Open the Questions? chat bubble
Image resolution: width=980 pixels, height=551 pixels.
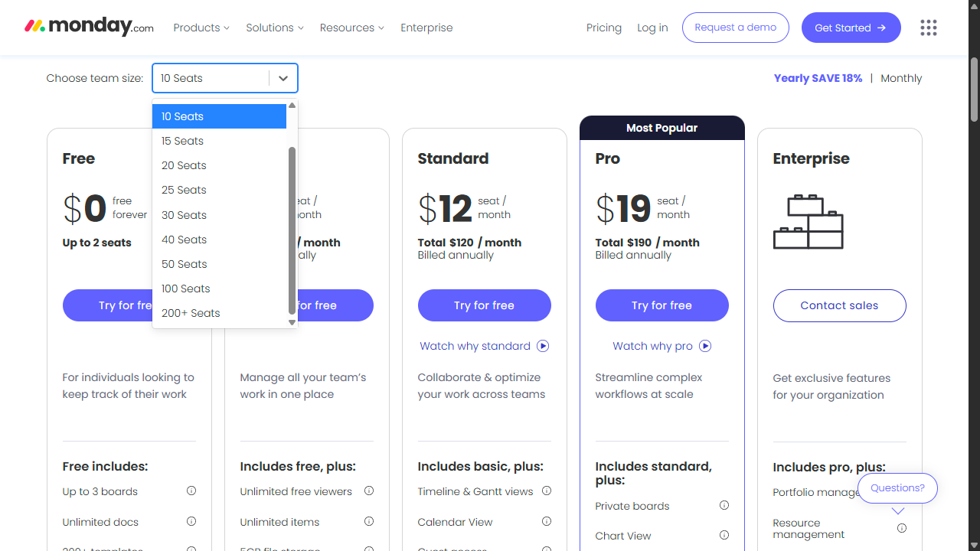[897, 487]
